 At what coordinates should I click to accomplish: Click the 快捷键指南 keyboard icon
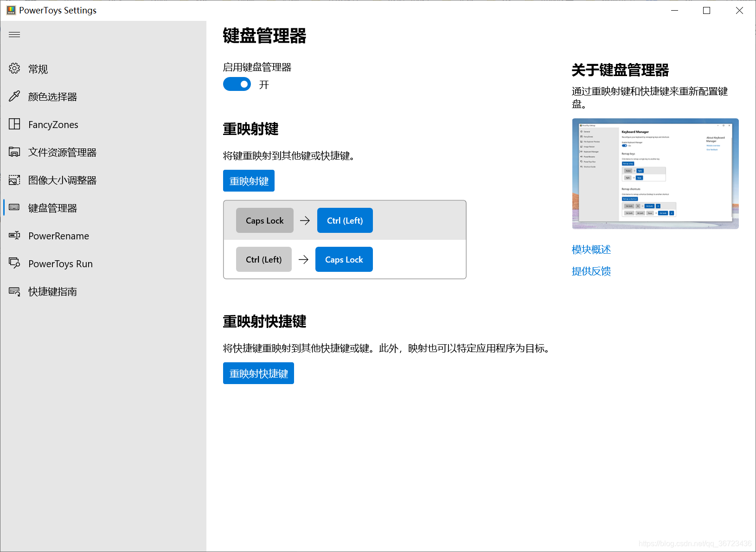click(x=14, y=291)
